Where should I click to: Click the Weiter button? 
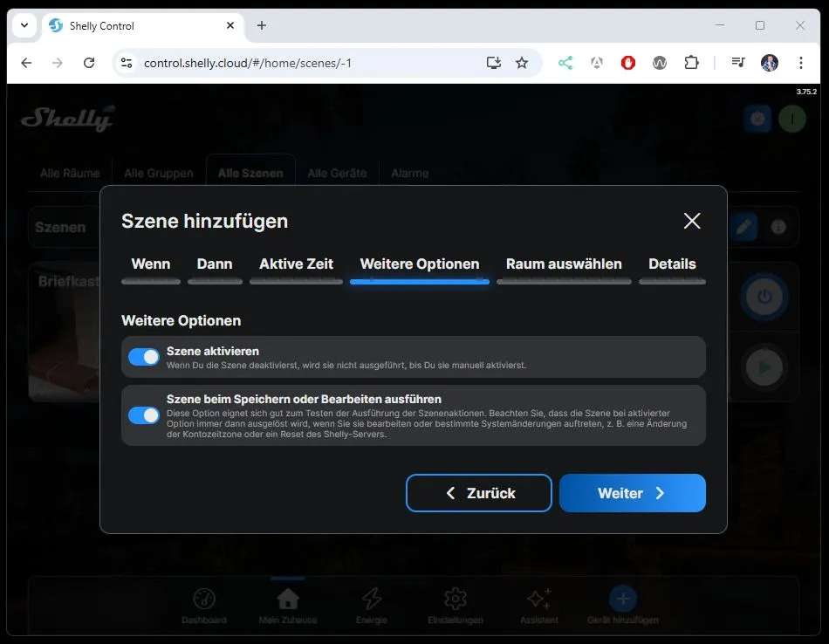click(x=632, y=493)
